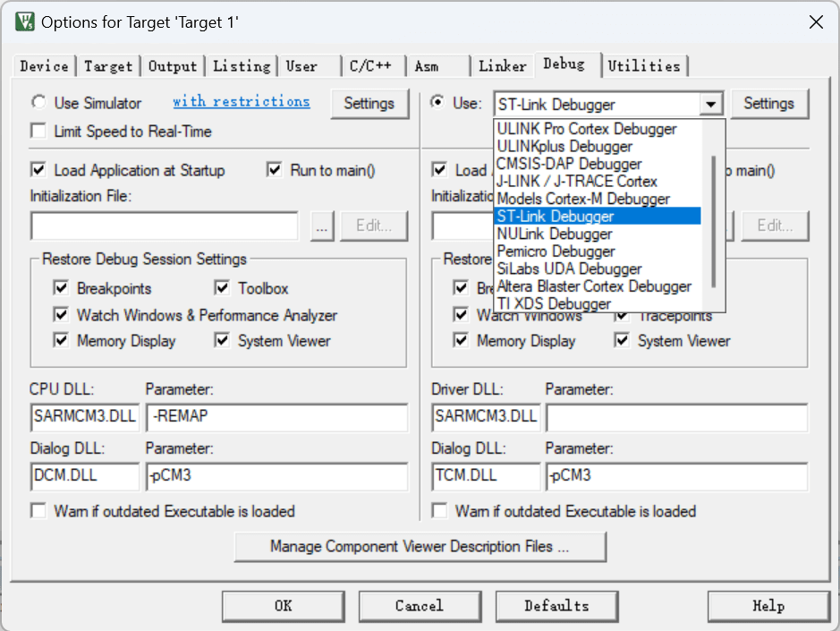The width and height of the screenshot is (840, 631).
Task: Open Settings for ST-Link Debugger
Action: [x=768, y=104]
